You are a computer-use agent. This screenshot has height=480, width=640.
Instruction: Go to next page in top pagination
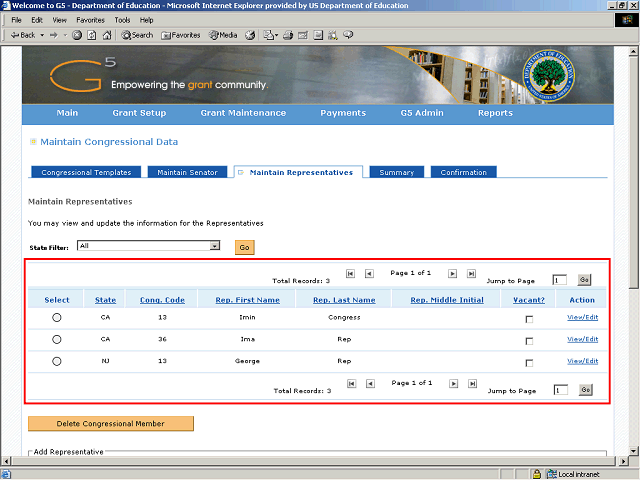pos(453,273)
